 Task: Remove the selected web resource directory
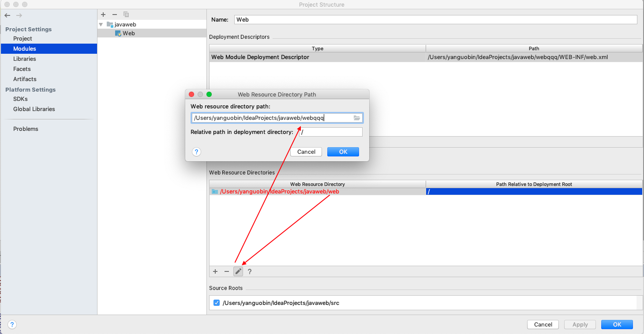(x=227, y=272)
